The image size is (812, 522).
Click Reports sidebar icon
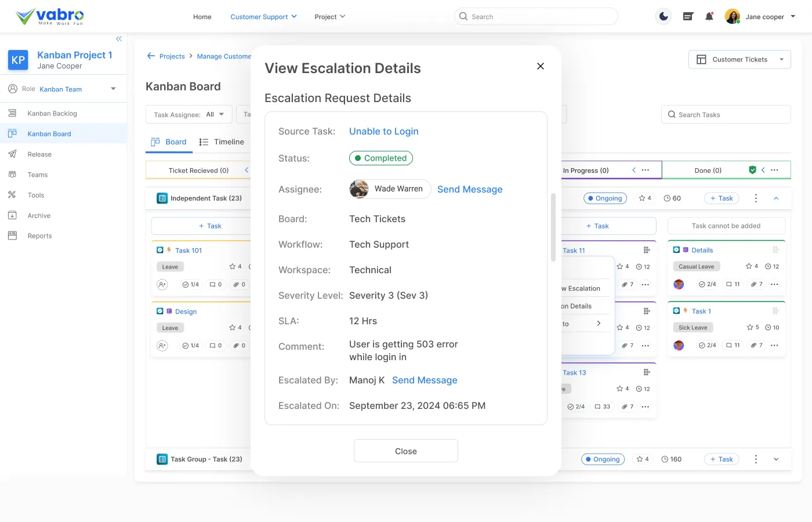click(x=12, y=235)
